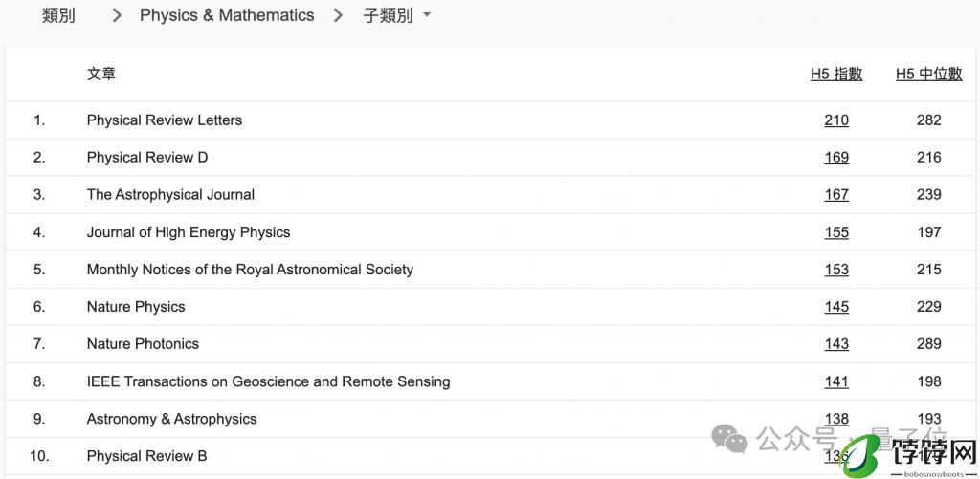Open h5-index 155 for Journal of High Energy Physics
Screen dimensions: 980x479
pos(836,232)
